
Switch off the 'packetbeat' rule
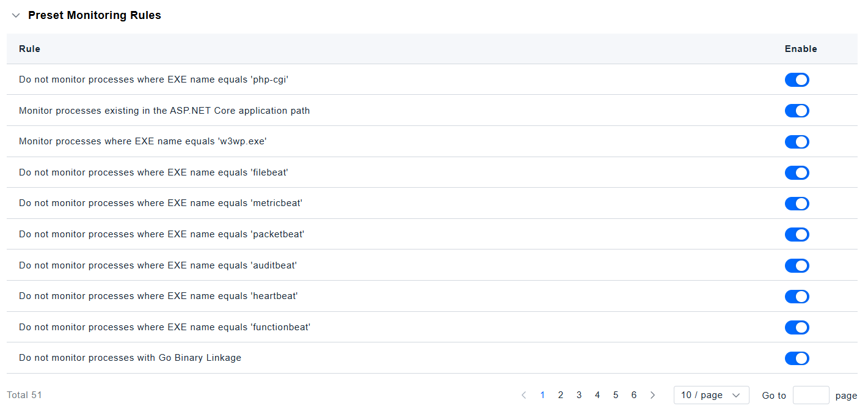pyautogui.click(x=797, y=234)
